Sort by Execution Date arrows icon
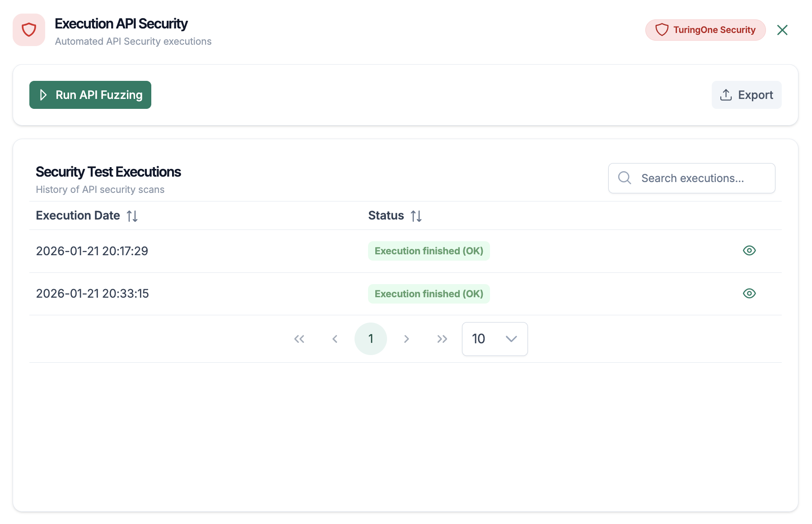Viewport: 812px width, 524px height. click(x=132, y=216)
